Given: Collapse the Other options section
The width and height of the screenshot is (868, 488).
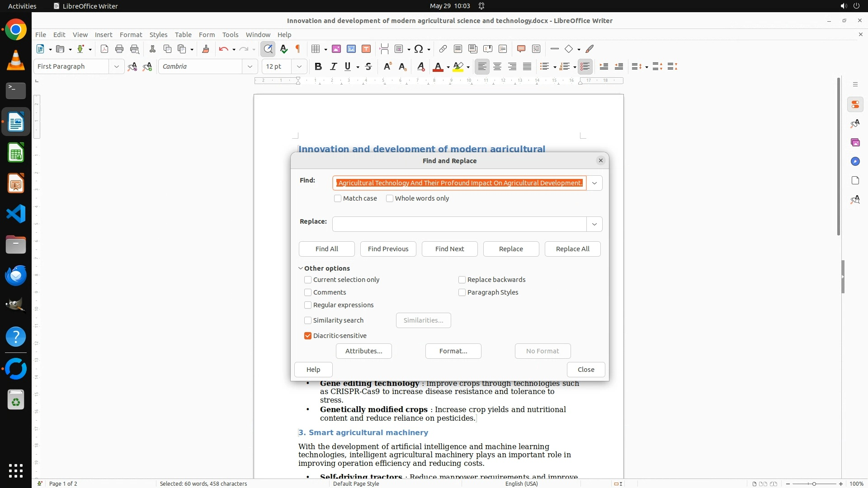Looking at the screenshot, I should click(301, 268).
